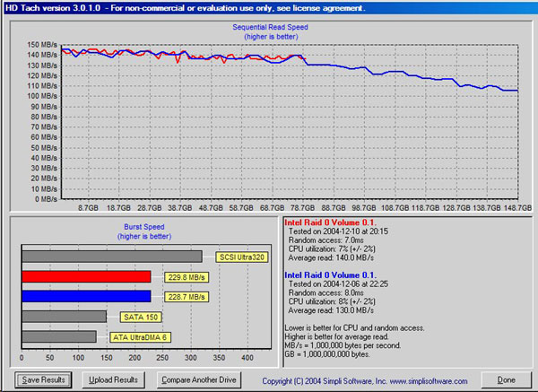
Task: Click the 0 MB/s axis label
Action: coord(46,199)
